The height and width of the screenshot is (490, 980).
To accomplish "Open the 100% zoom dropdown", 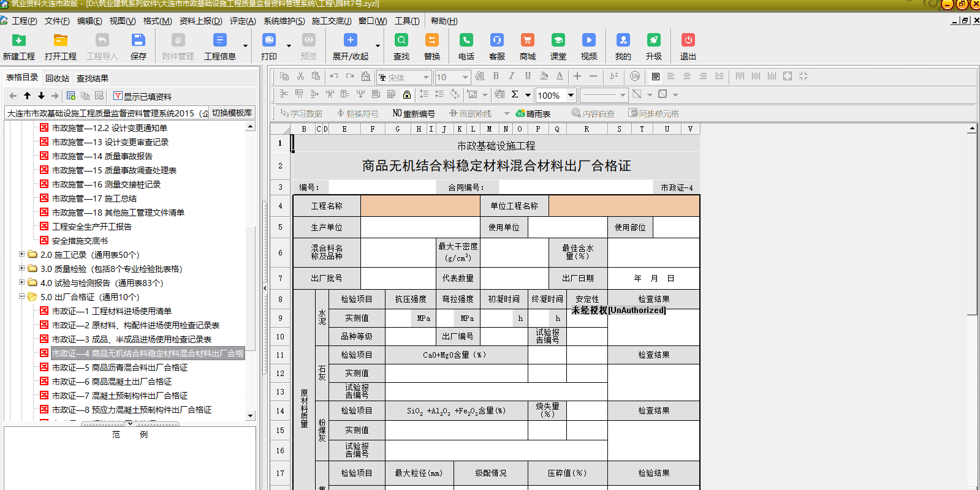I will (x=571, y=95).
